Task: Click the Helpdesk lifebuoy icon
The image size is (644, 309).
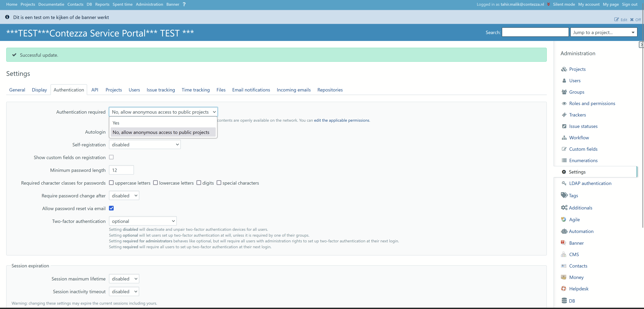Action: click(x=563, y=289)
